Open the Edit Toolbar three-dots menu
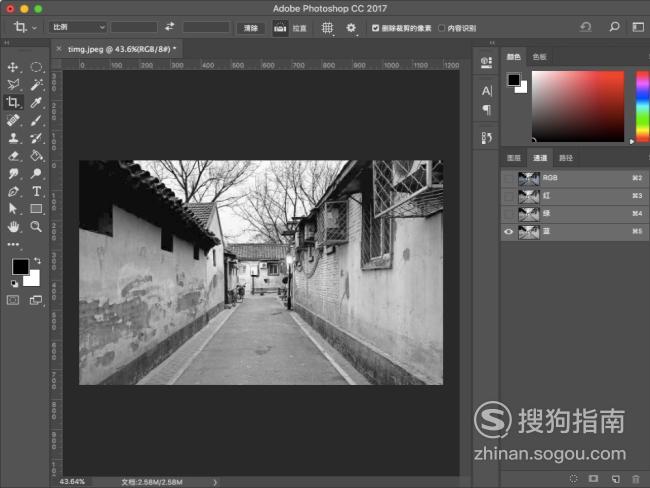The height and width of the screenshot is (488, 650). [x=13, y=244]
